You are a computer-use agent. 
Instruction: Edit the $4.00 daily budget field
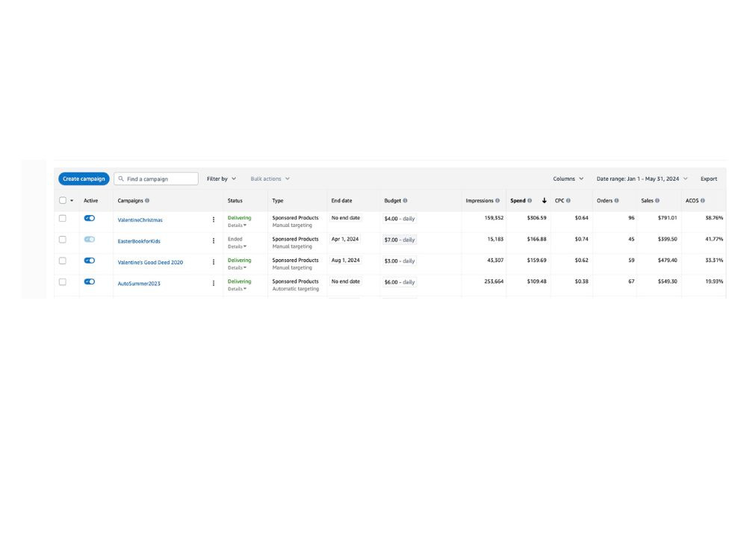[399, 219]
